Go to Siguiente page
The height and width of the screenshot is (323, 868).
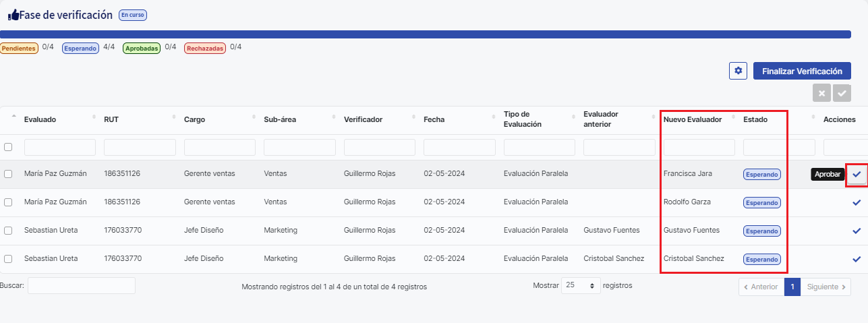coord(826,287)
